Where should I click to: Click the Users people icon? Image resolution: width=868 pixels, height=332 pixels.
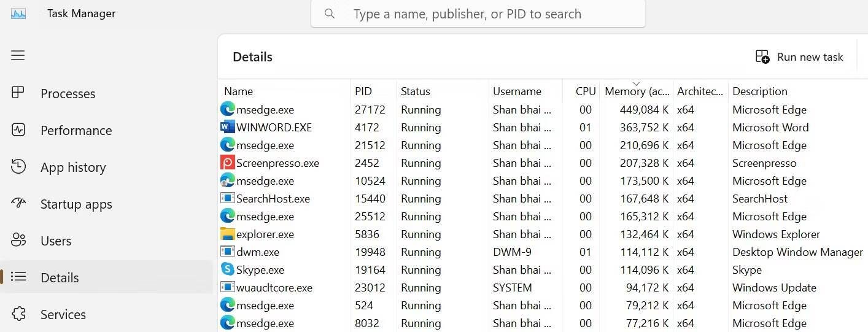click(x=18, y=240)
